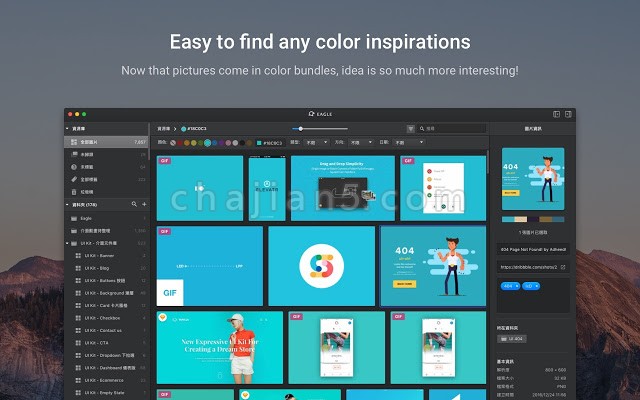
Task: Pick the gray color filter swatch
Action: coord(235,143)
